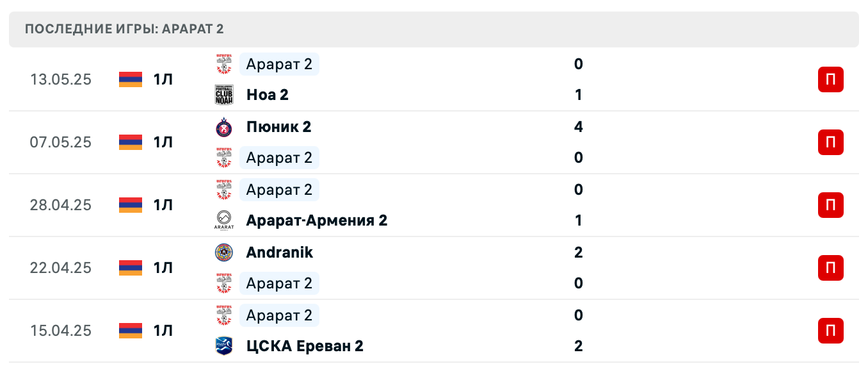Select the Armenian flag on the 15.04.25 row

click(x=129, y=331)
